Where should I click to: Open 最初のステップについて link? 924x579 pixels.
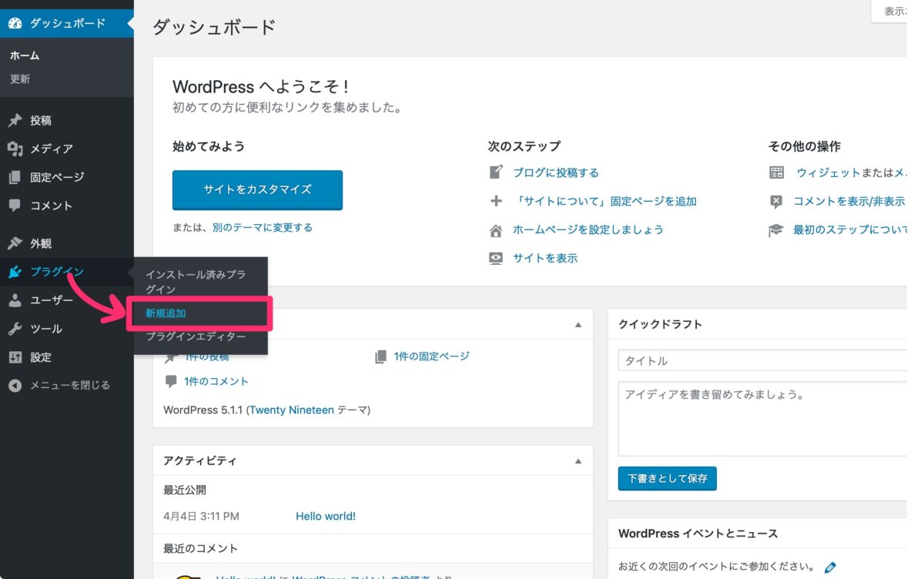[x=850, y=229]
